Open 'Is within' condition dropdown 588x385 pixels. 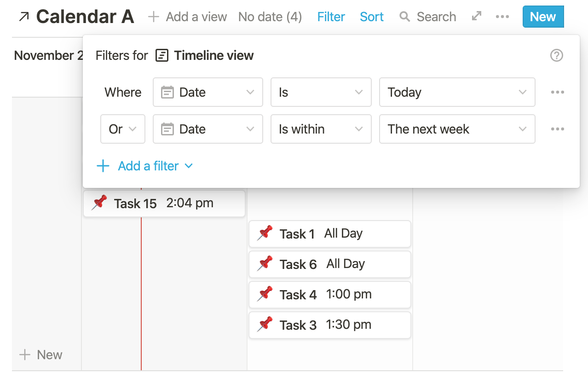coord(321,129)
